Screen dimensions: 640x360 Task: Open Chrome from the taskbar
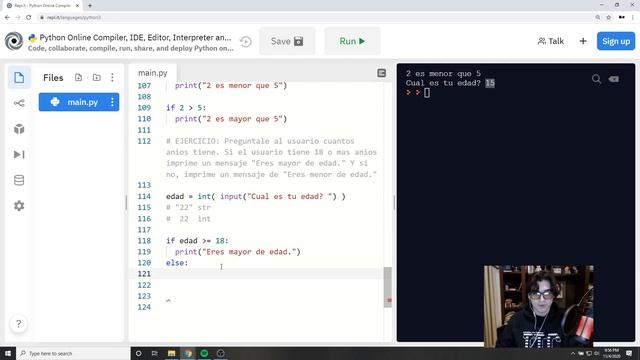click(188, 353)
